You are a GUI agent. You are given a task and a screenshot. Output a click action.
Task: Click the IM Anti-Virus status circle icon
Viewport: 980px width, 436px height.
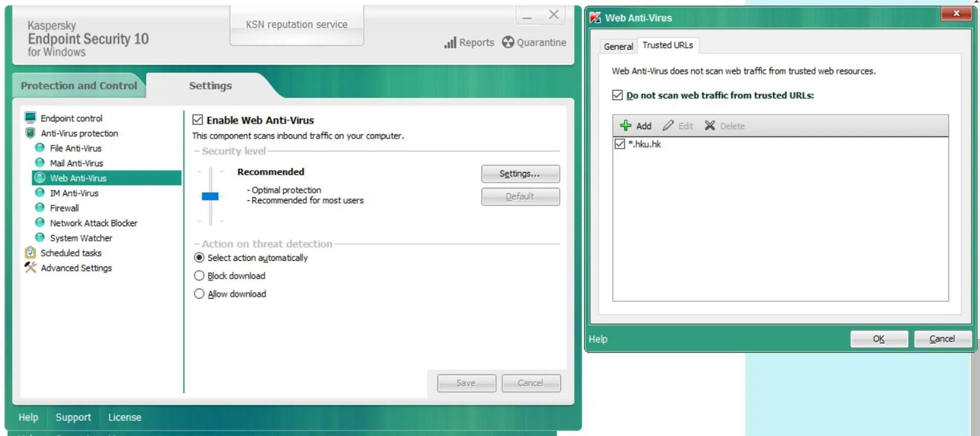[x=40, y=193]
